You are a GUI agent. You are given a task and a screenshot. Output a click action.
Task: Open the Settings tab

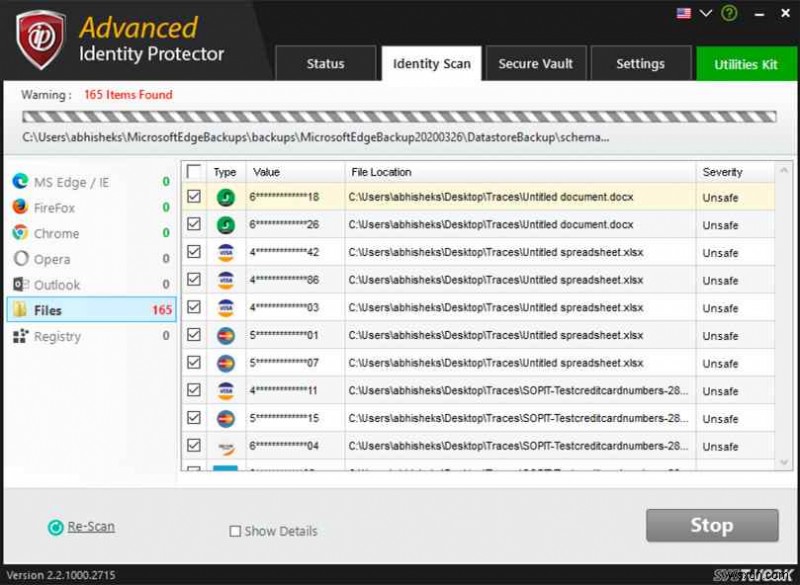640,63
